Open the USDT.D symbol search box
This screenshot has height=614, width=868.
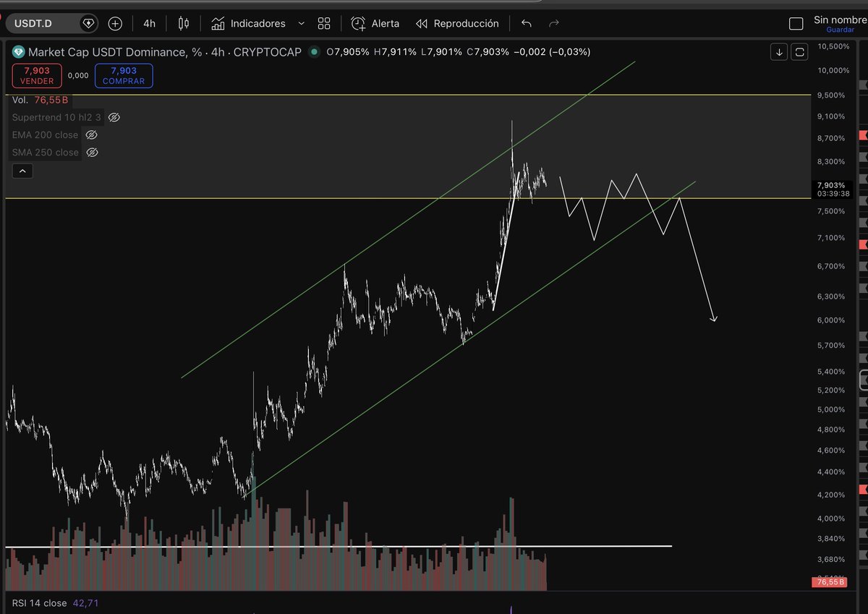(52, 23)
